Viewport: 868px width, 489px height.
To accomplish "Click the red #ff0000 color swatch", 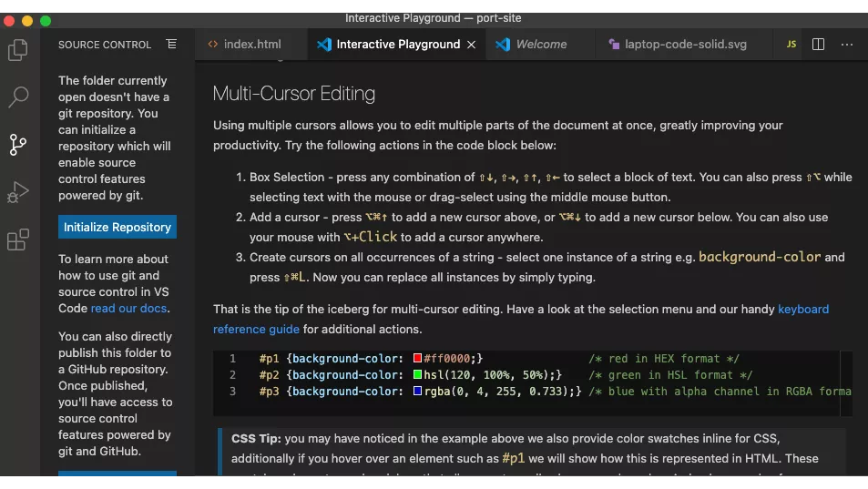I will 417,359.
